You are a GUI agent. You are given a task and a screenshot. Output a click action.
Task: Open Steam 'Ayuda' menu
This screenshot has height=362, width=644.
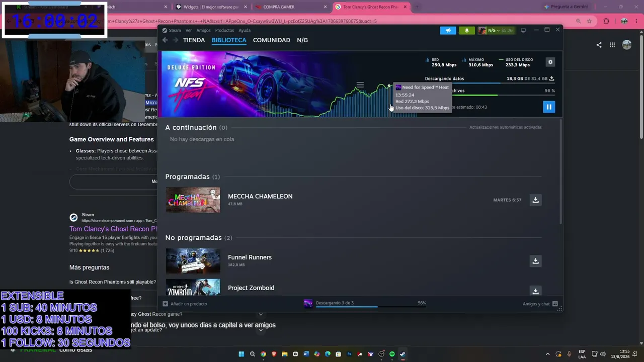pyautogui.click(x=245, y=30)
